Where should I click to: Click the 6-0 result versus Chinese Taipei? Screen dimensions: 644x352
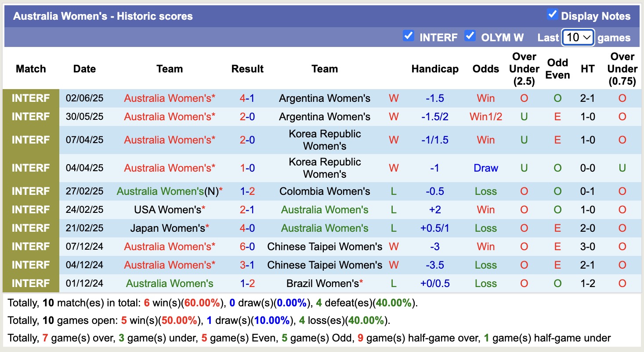(x=247, y=247)
